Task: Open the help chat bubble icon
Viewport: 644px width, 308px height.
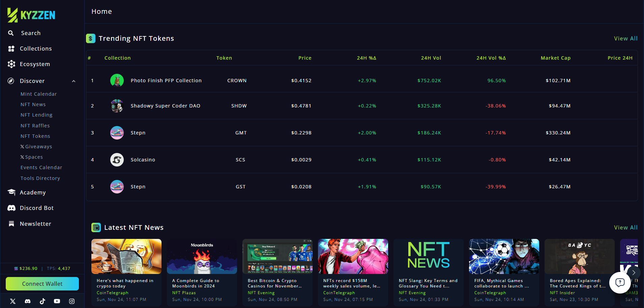Action: tap(620, 282)
